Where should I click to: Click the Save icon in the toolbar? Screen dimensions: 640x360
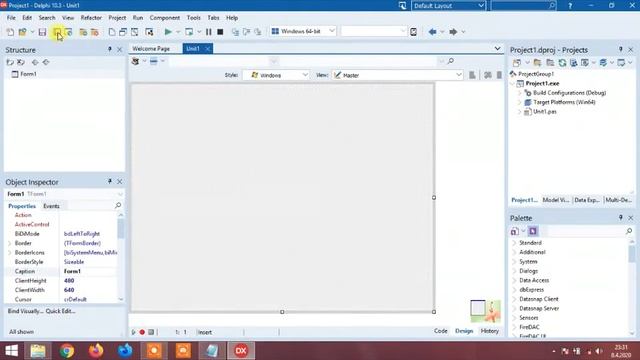pyautogui.click(x=42, y=32)
